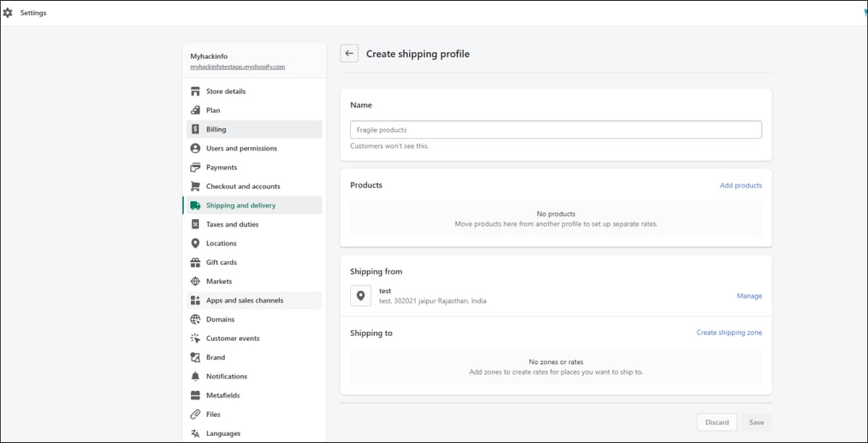Click the Add products link

[741, 185]
